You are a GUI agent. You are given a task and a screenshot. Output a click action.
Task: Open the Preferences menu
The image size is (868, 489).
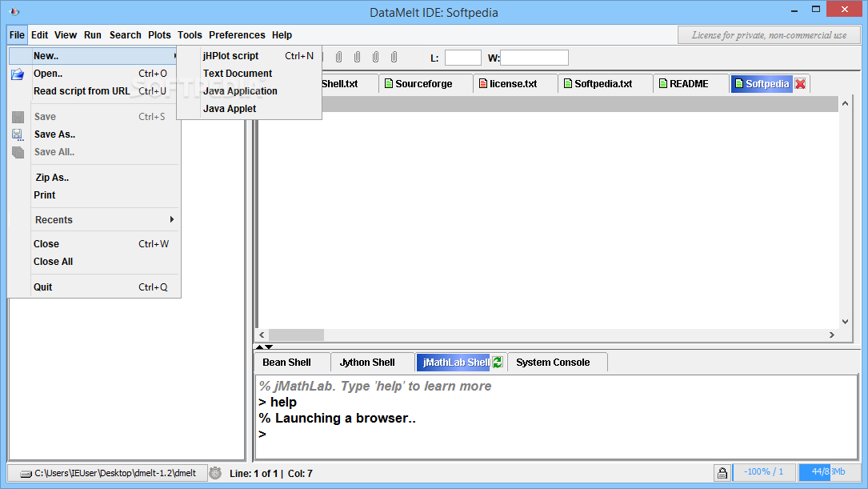[237, 35]
